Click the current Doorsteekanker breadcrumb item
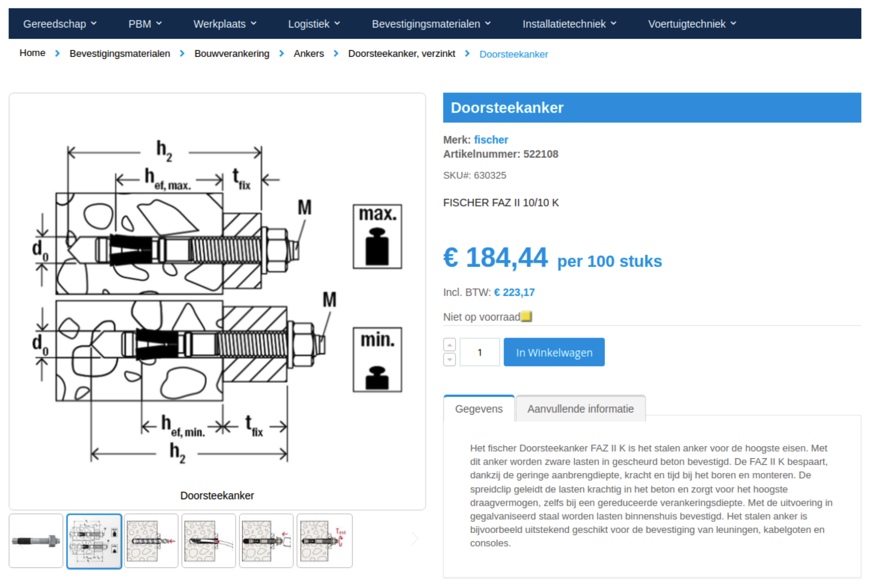Image resolution: width=871 pixels, height=588 pixels. click(514, 54)
